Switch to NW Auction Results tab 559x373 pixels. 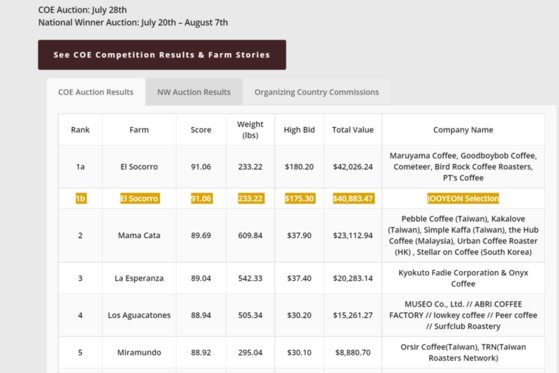(194, 92)
